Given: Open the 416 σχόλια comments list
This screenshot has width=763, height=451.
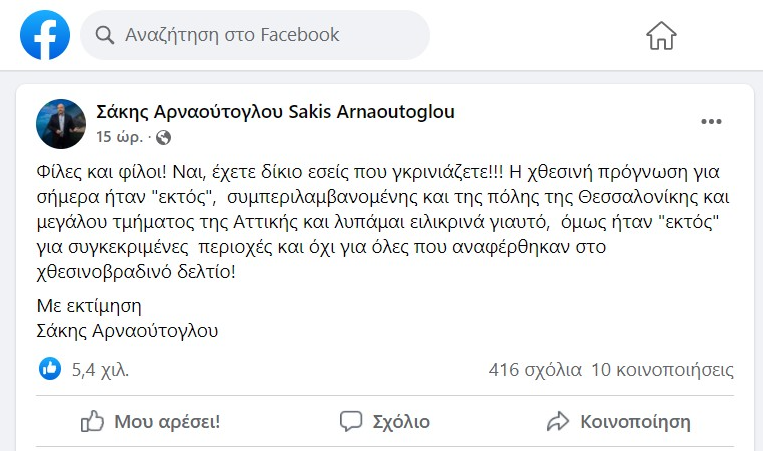Looking at the screenshot, I should [535, 370].
